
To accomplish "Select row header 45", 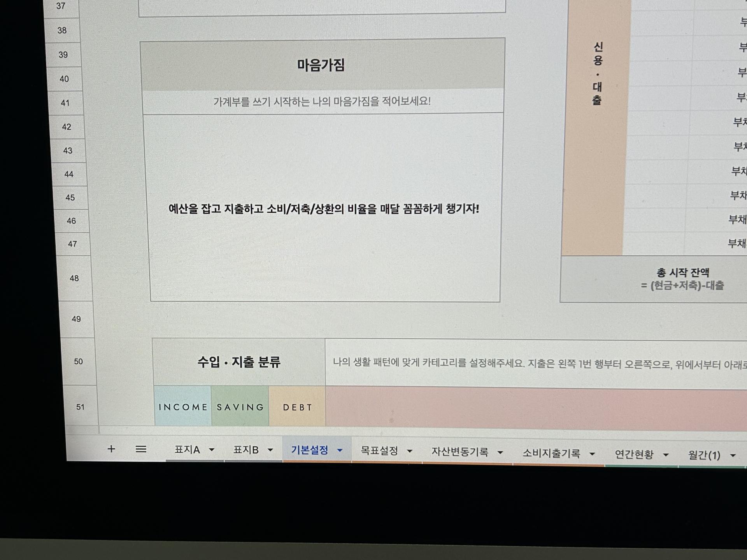I will coord(70,198).
